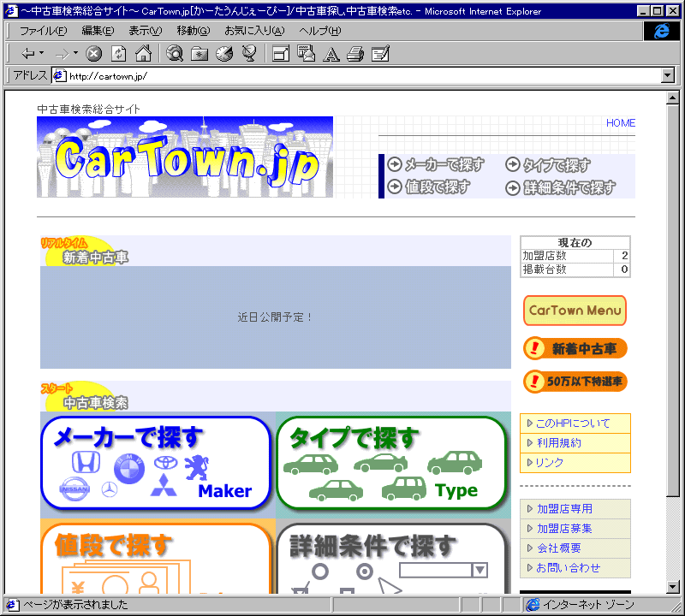Viewport: 685px width, 616px height.
Task: Click header link タイプで探す
Action: pos(548,164)
